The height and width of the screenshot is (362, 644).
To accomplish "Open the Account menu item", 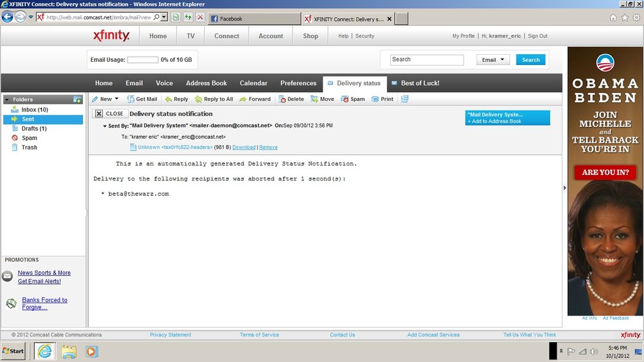I will pos(270,35).
